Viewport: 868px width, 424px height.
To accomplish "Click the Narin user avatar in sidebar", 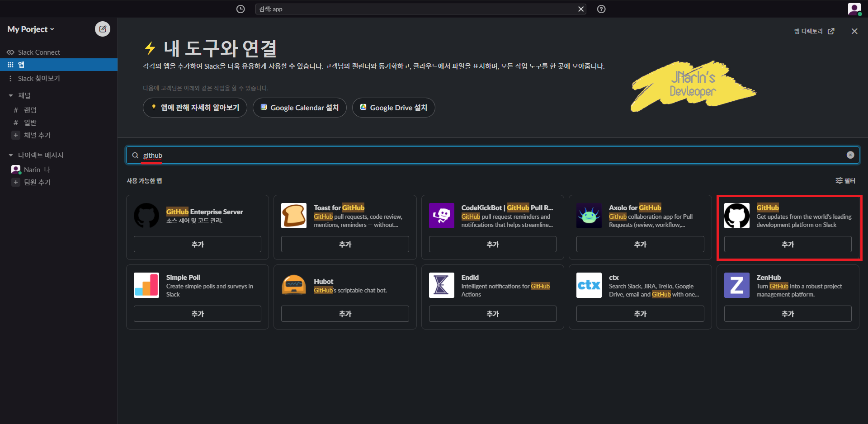I will click(16, 170).
